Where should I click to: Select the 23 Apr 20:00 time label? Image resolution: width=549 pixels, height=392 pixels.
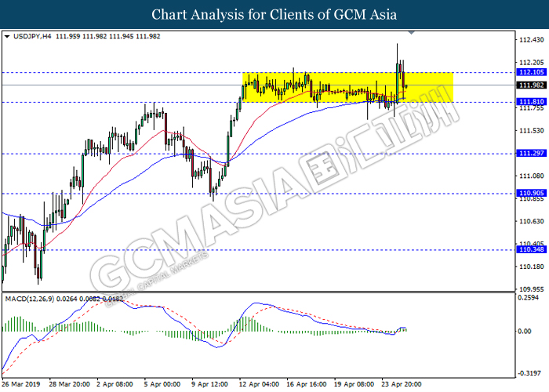pos(402,384)
